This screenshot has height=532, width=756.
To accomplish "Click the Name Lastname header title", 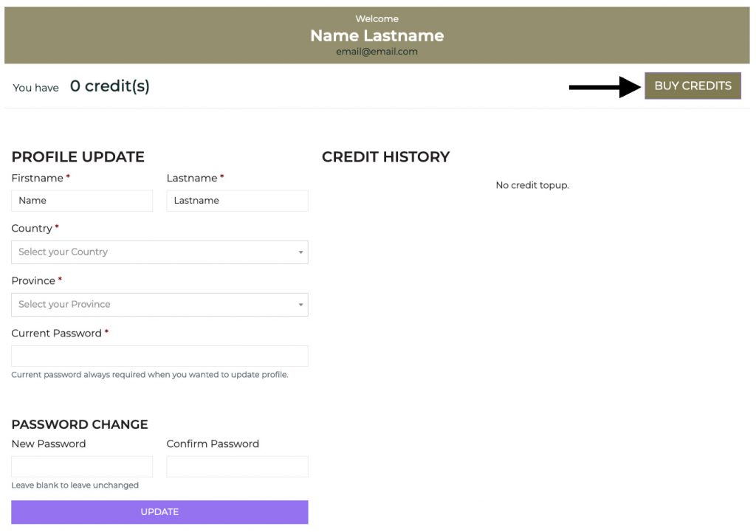I will [x=377, y=35].
